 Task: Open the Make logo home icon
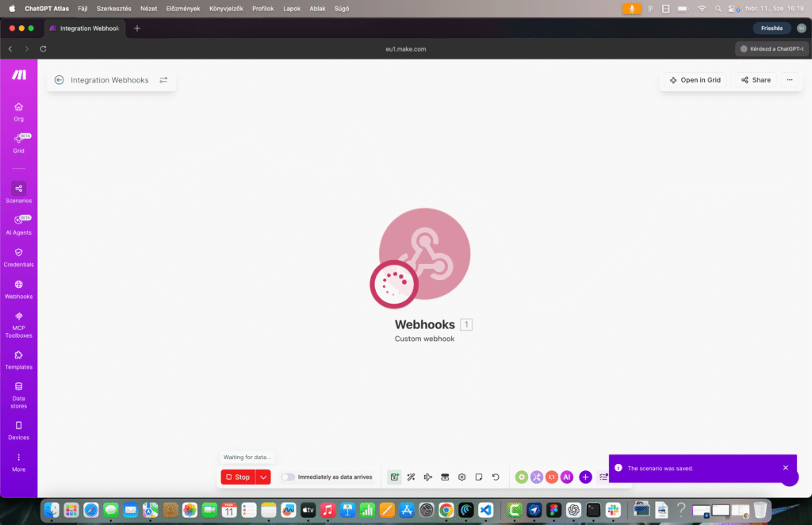pyautogui.click(x=18, y=75)
